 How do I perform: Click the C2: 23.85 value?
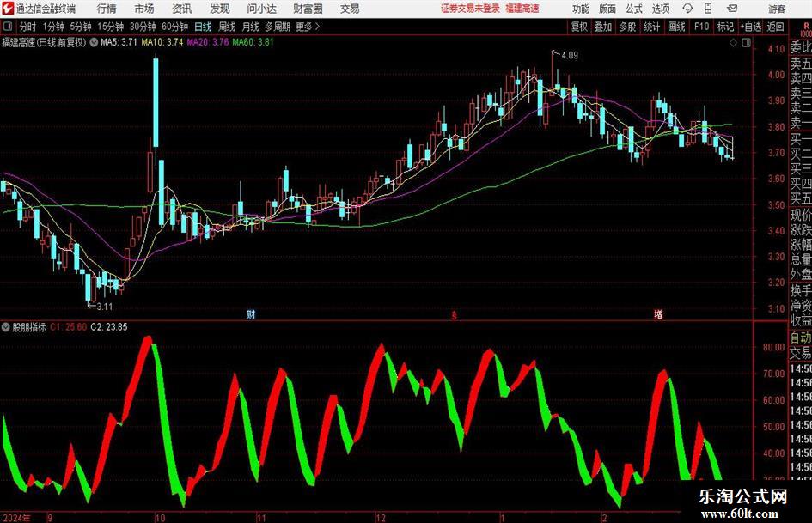pyautogui.click(x=109, y=327)
